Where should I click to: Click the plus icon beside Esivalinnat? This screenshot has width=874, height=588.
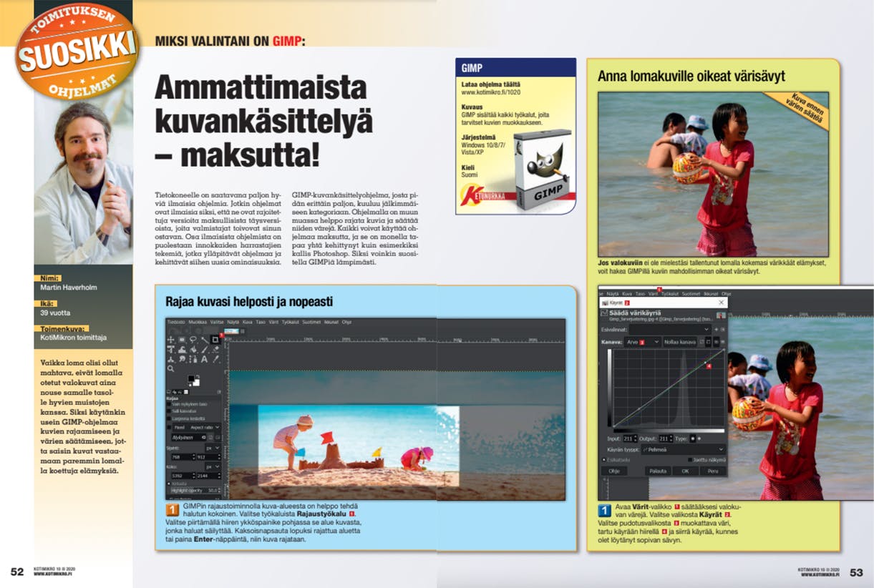click(716, 329)
